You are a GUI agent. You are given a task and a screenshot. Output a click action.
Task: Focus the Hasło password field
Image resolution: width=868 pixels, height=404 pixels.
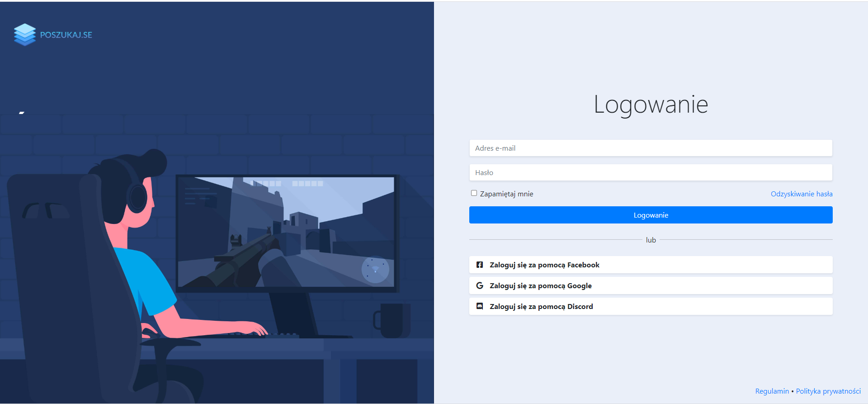[651, 172]
